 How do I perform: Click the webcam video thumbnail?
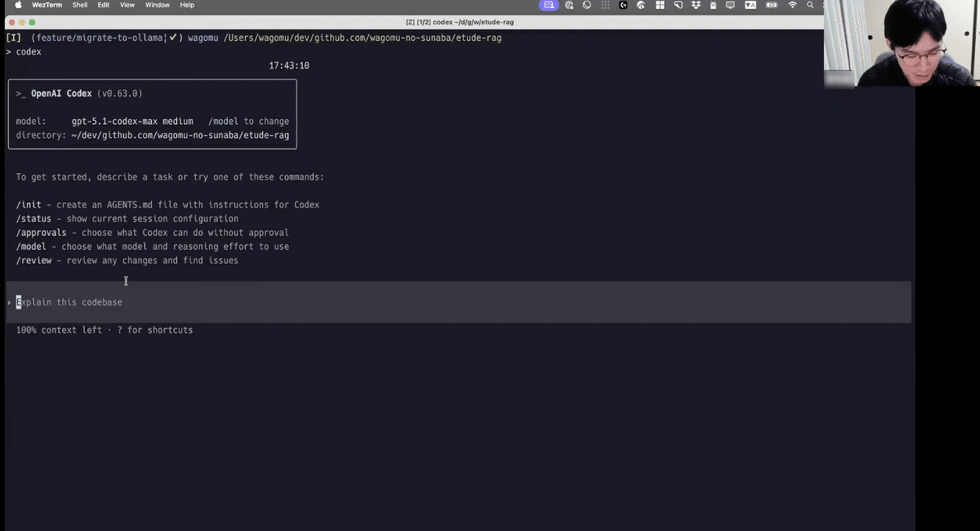(902, 44)
